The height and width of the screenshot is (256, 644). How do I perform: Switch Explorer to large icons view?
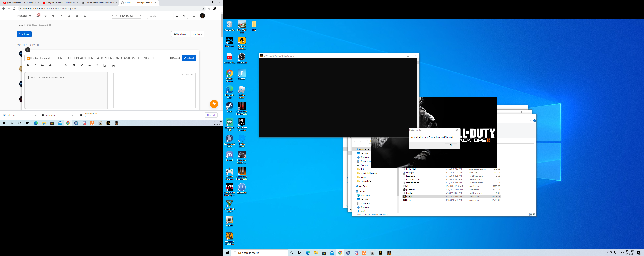click(x=534, y=215)
